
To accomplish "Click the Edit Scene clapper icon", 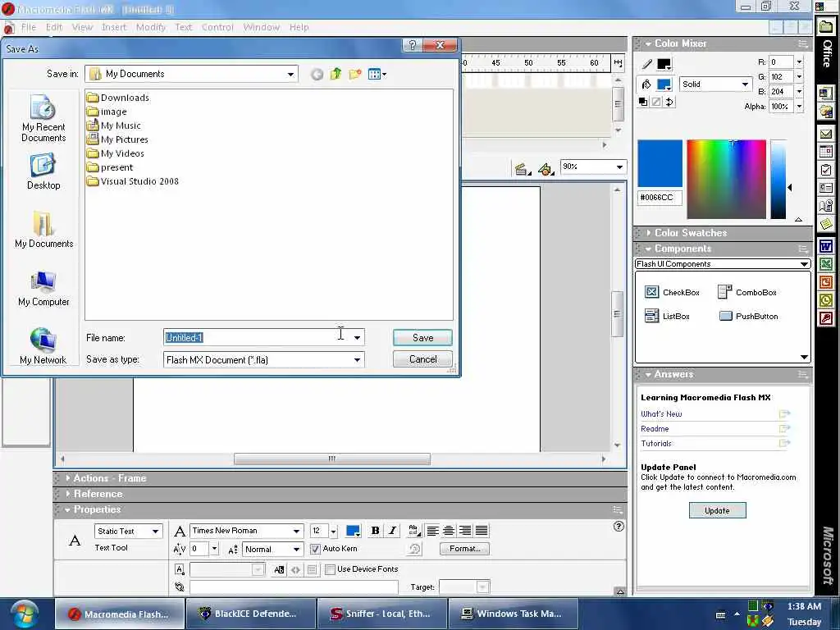I will 522,170.
